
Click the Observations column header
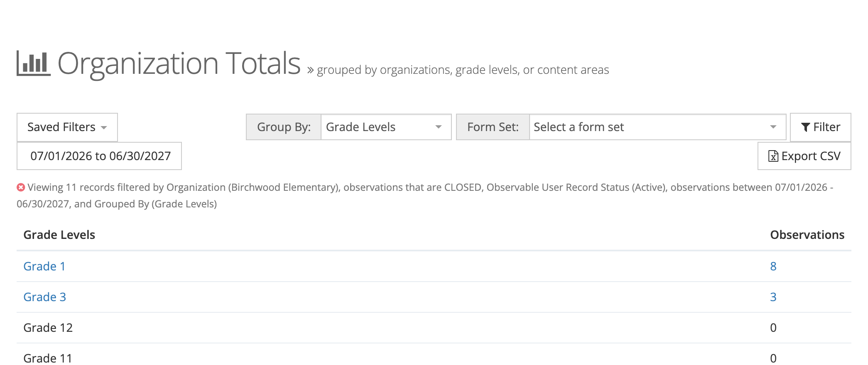pos(807,235)
